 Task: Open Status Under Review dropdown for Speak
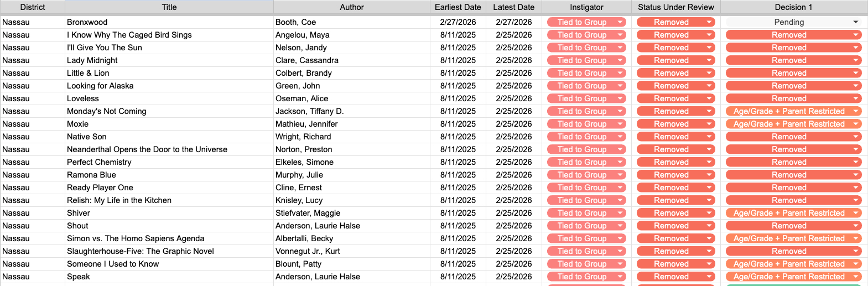pos(709,277)
